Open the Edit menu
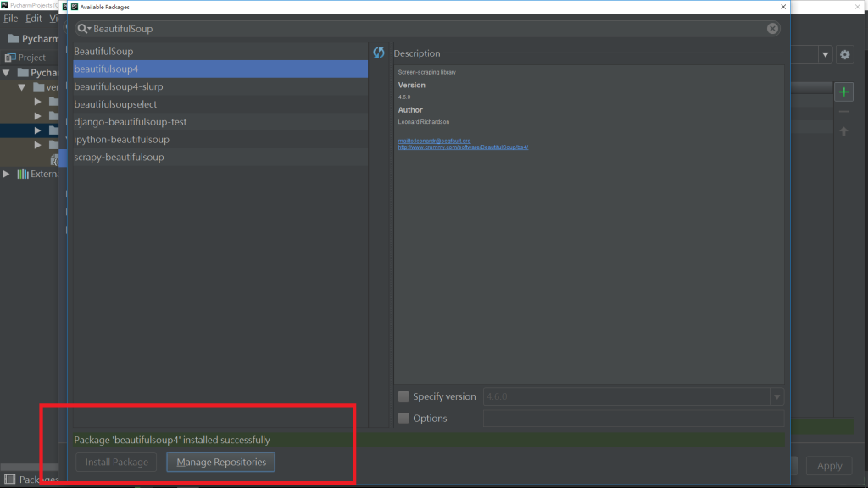Viewport: 868px width, 488px height. tap(33, 19)
